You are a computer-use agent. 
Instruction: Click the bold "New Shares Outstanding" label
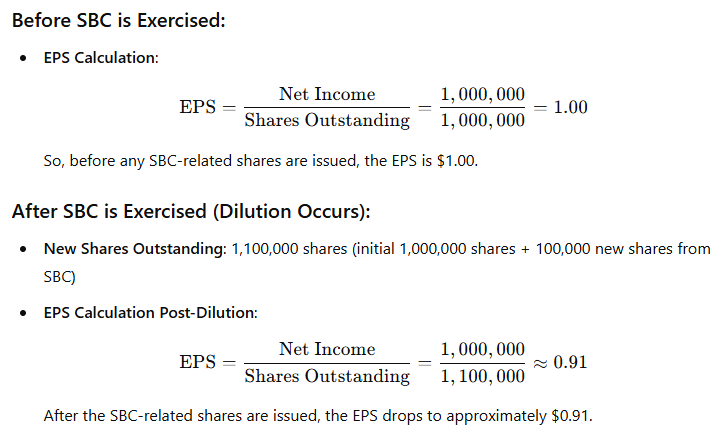tap(135, 249)
